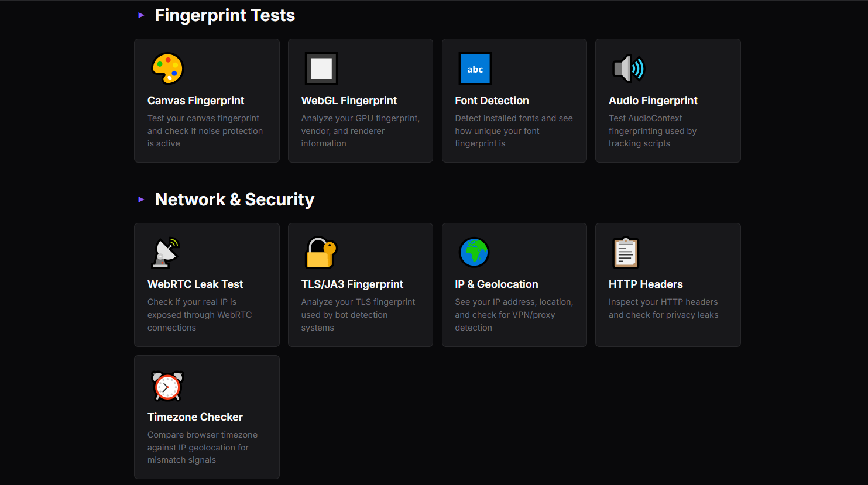Open the HTTP Headers inspector
The image size is (868, 485).
(x=668, y=284)
